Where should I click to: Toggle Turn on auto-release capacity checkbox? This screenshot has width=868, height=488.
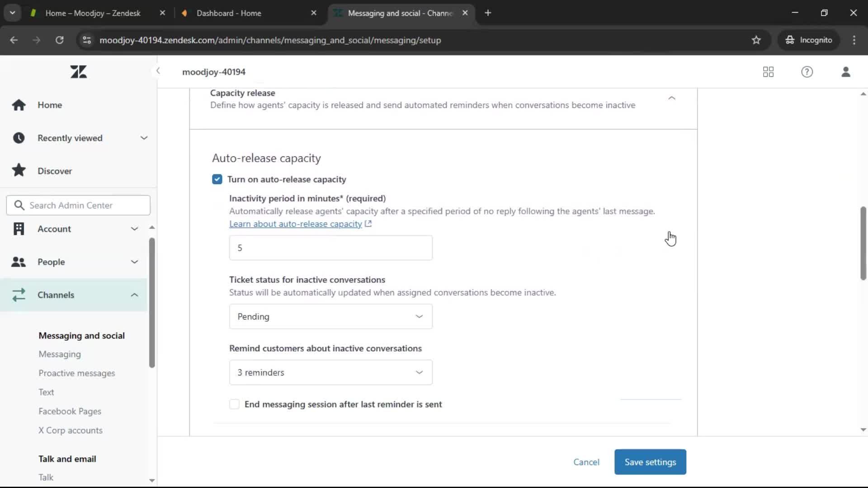coord(217,179)
